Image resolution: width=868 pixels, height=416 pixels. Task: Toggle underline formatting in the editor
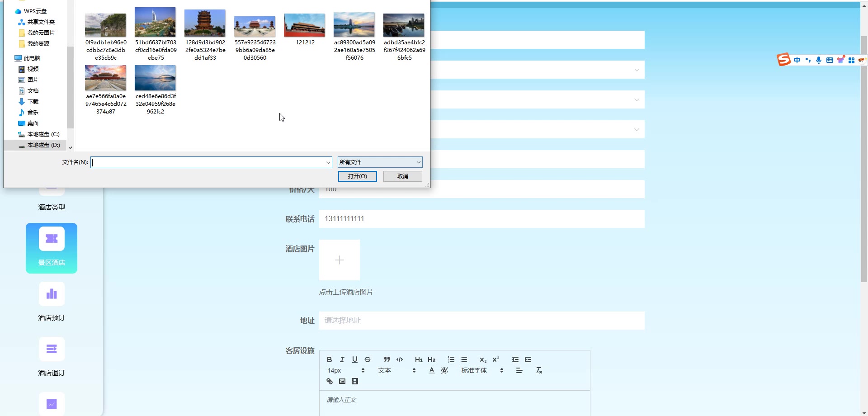[x=355, y=359]
